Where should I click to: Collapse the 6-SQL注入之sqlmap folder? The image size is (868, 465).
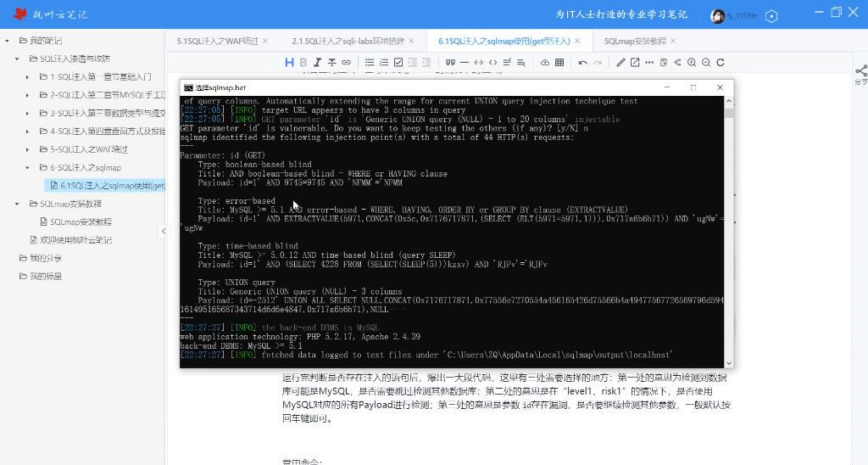click(27, 167)
